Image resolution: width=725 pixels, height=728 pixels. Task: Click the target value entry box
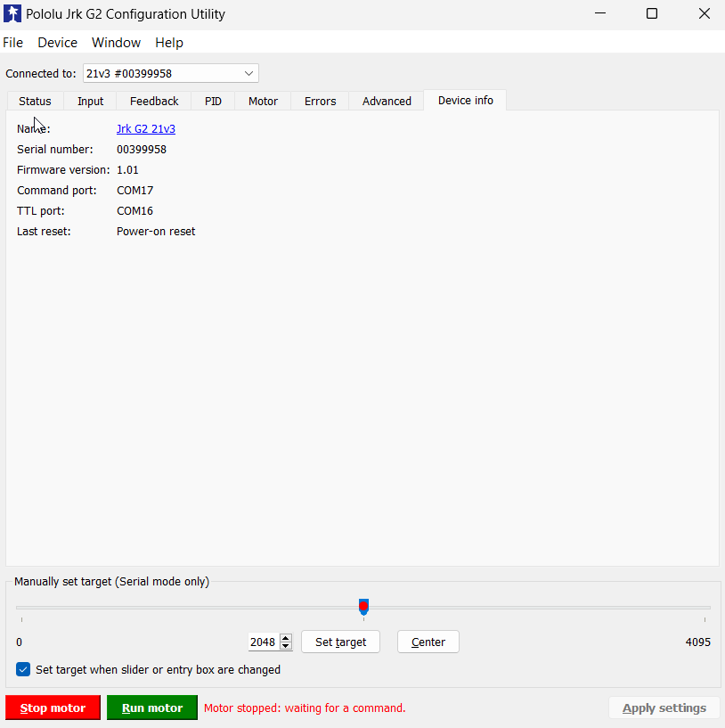[x=263, y=642]
